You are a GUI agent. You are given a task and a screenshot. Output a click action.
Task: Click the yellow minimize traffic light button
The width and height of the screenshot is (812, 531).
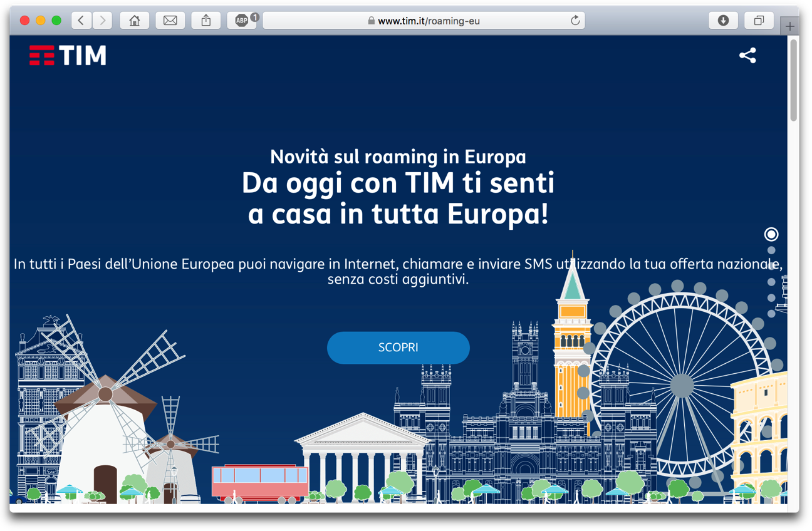(40, 19)
